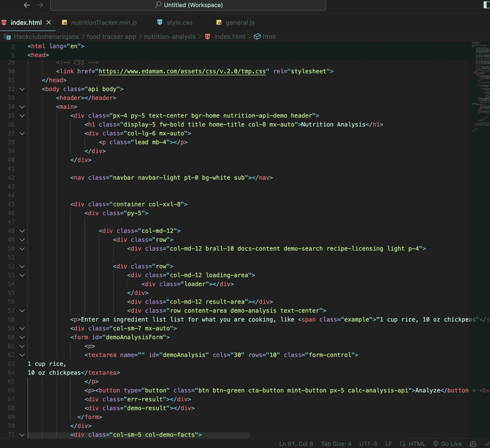Collapse the body tag fold on line 32
Screen dimensions: 490x448
point(22,89)
